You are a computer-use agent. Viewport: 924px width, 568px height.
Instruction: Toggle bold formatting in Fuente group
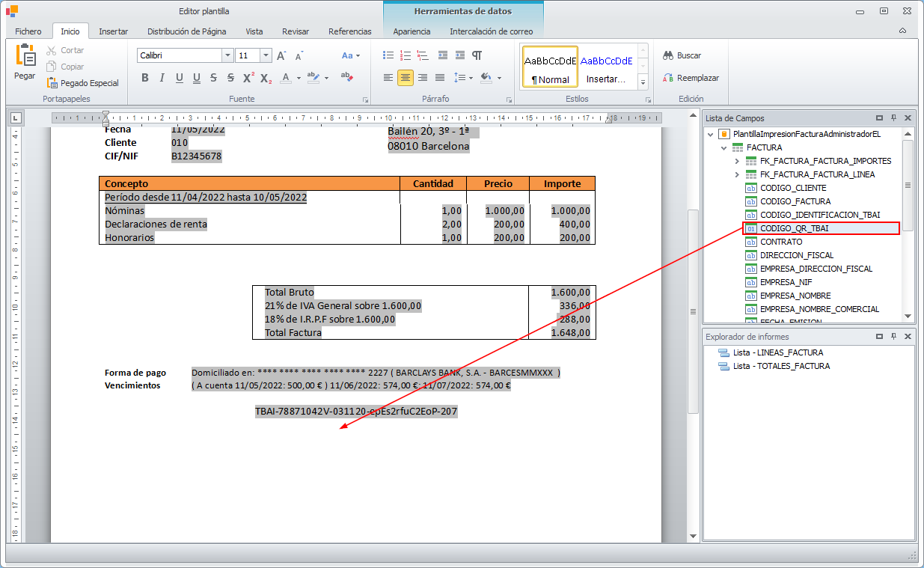(x=145, y=78)
